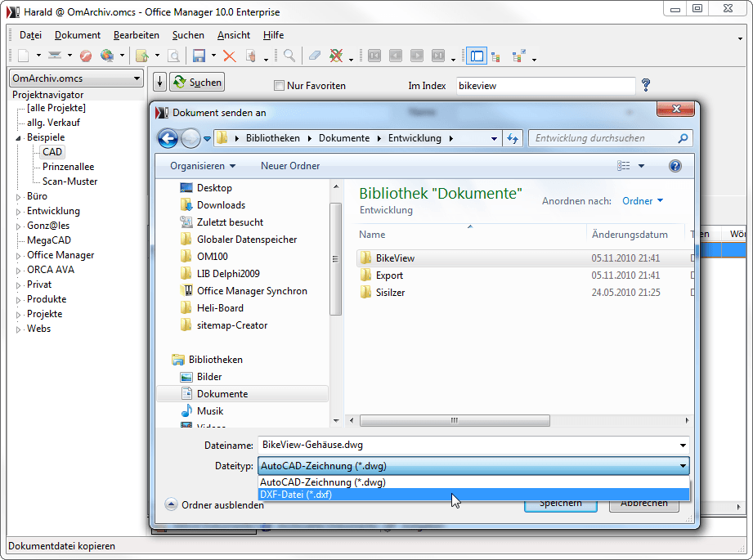Open the Datei menu
The height and width of the screenshot is (560, 753).
[30, 35]
